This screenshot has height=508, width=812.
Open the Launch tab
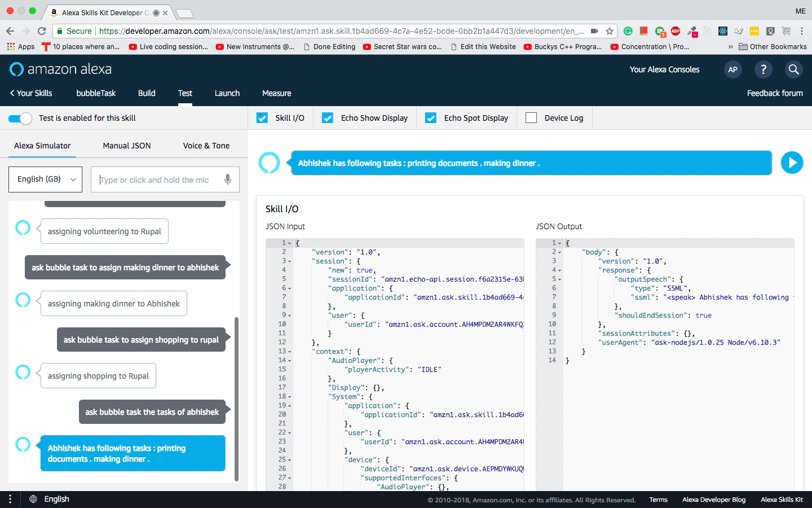tap(227, 93)
